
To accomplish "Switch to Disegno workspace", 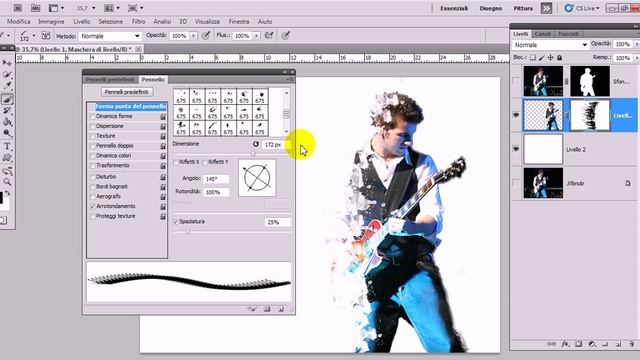I will pyautogui.click(x=491, y=8).
